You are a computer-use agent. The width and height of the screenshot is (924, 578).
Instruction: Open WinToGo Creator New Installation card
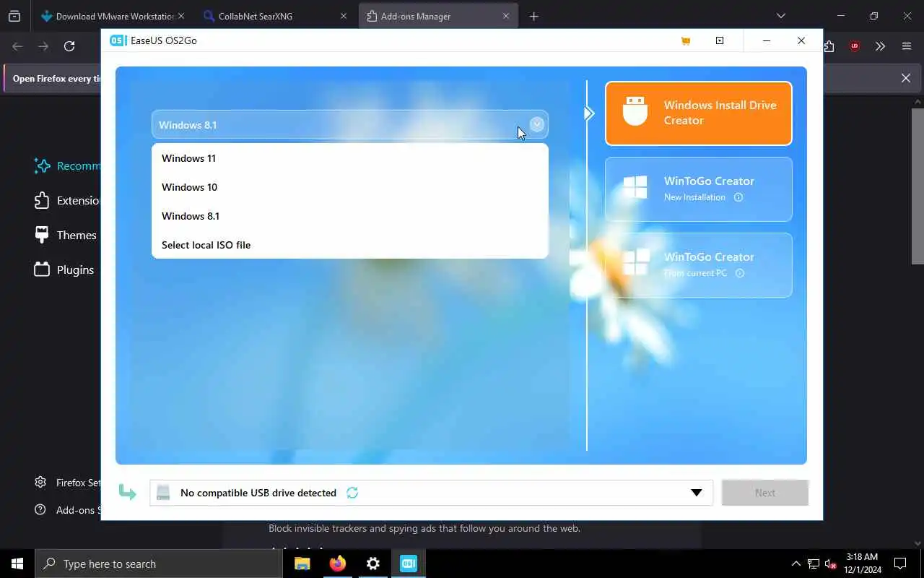(x=698, y=189)
